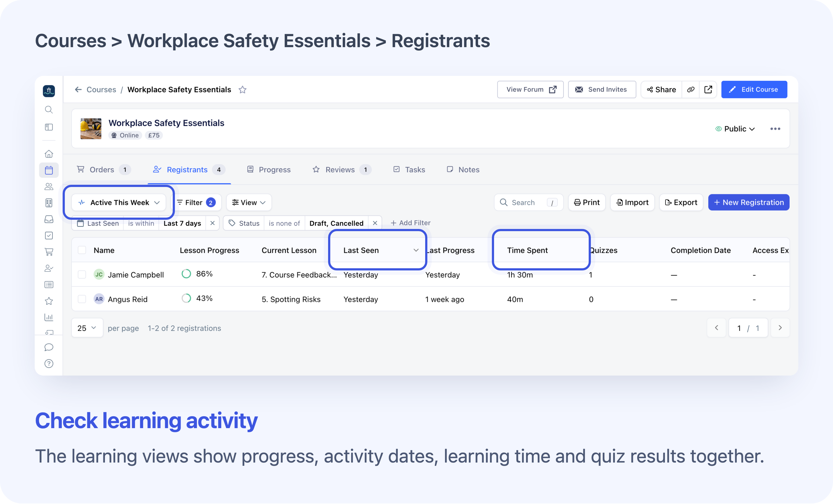Viewport: 833px width, 504px height.
Task: Open the Last Seen column sort chevron
Action: click(416, 250)
